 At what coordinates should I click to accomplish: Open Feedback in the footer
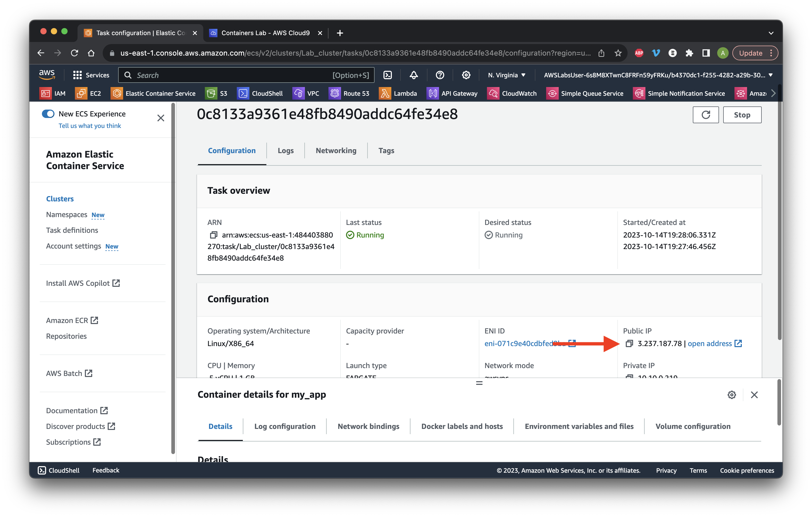[x=106, y=470]
